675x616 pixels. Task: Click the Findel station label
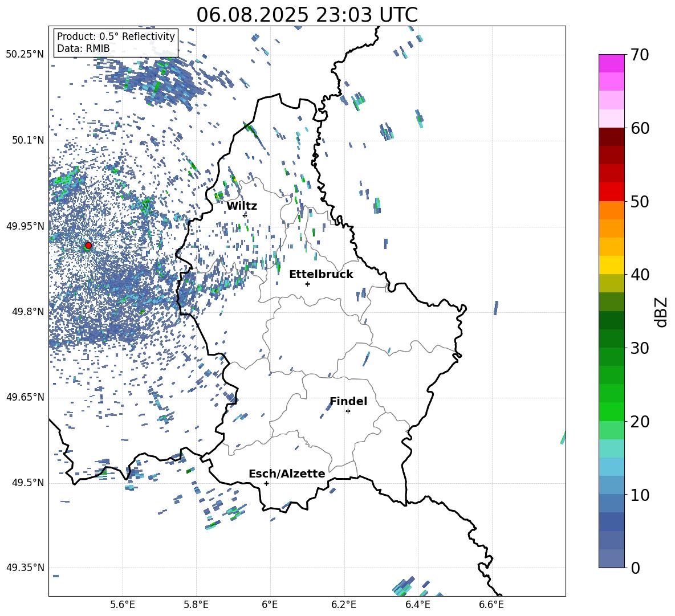(348, 401)
